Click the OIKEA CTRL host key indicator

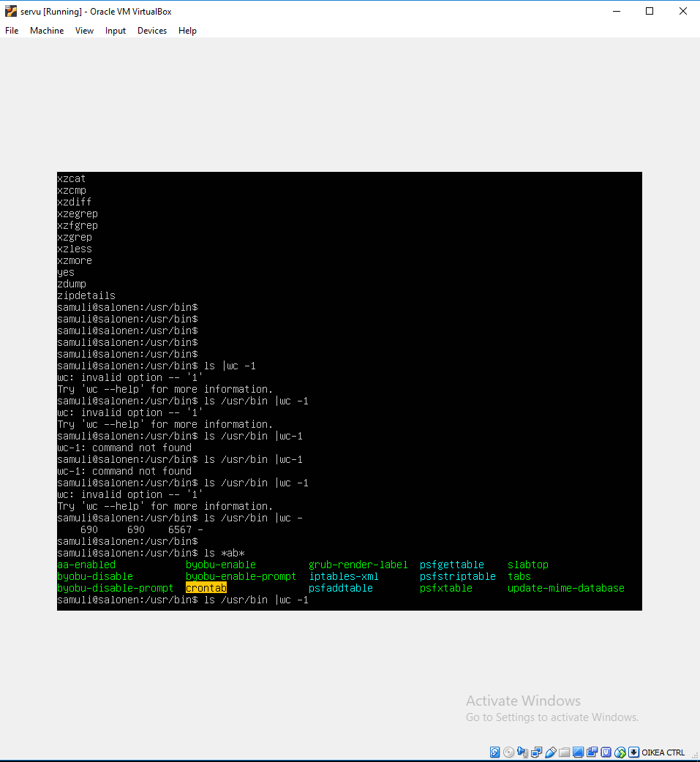[663, 752]
